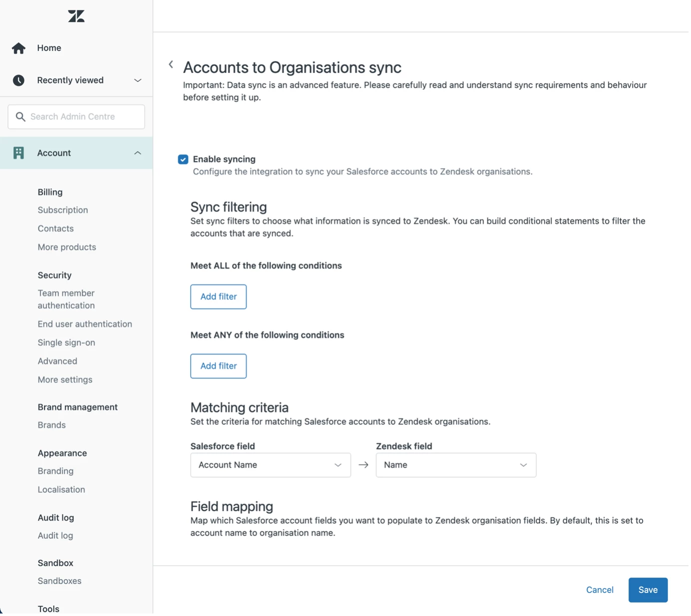This screenshot has height=616, width=691.
Task: Expand the Recently viewed chevron
Action: pos(138,80)
